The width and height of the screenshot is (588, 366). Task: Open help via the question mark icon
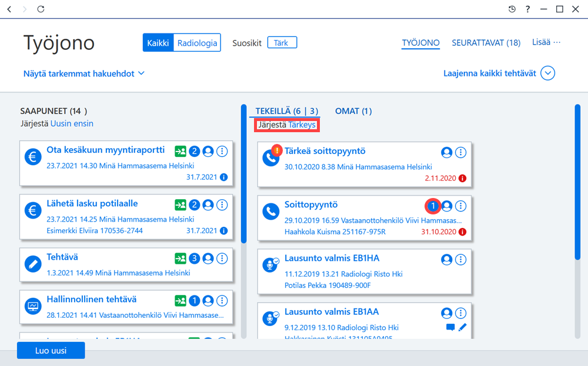tap(527, 9)
